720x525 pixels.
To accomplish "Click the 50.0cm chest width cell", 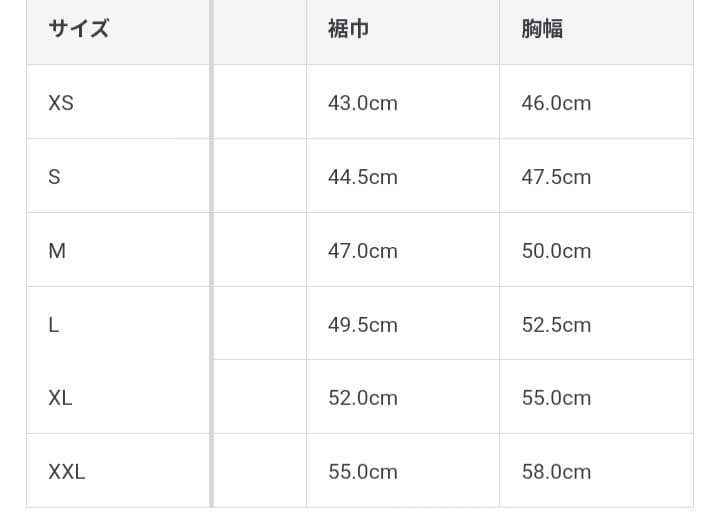I will click(x=556, y=251).
